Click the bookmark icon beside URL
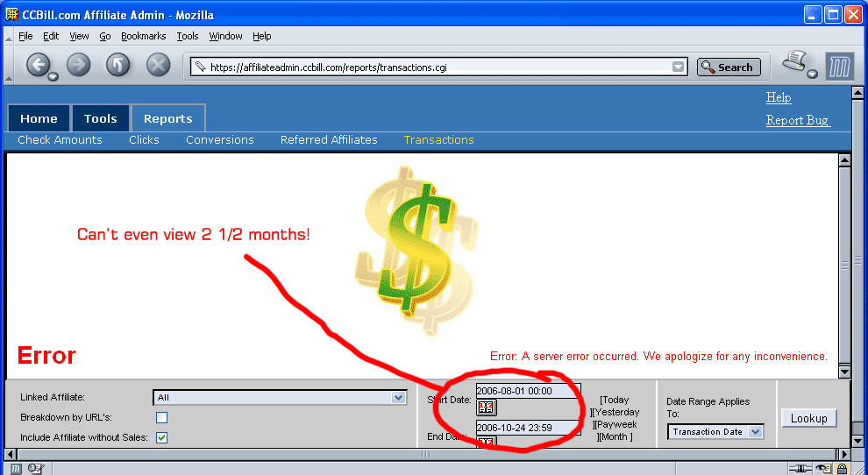Screen dimensions: 868x475 click(x=201, y=67)
